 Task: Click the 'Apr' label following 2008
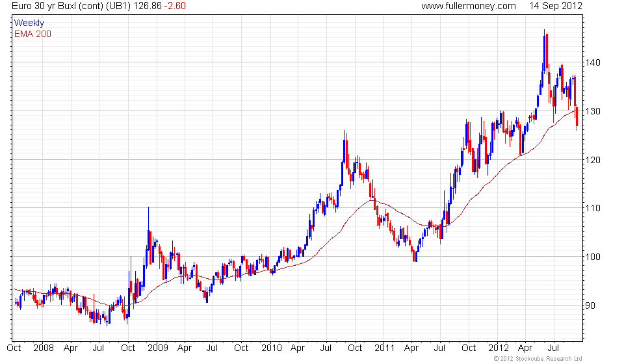coord(71,348)
